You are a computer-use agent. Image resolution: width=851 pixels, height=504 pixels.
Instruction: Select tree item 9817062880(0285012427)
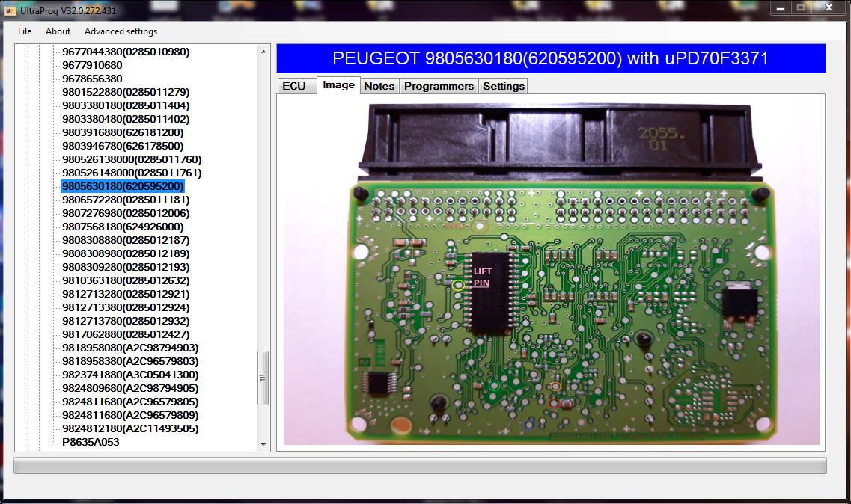pos(126,335)
